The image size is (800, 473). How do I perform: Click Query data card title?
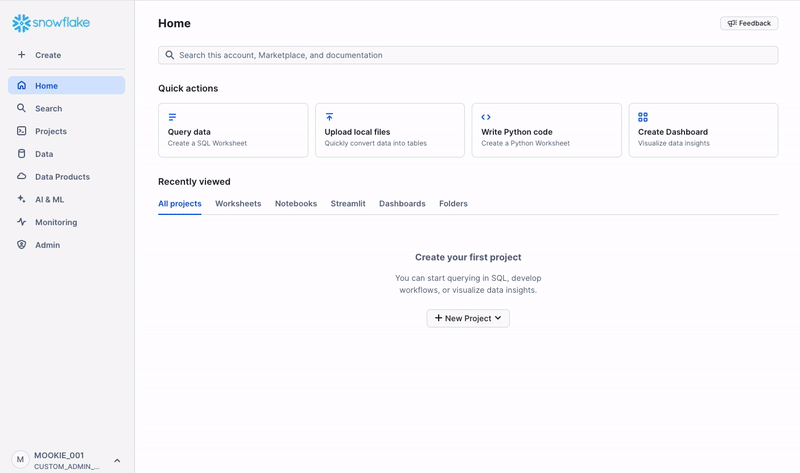pyautogui.click(x=189, y=132)
